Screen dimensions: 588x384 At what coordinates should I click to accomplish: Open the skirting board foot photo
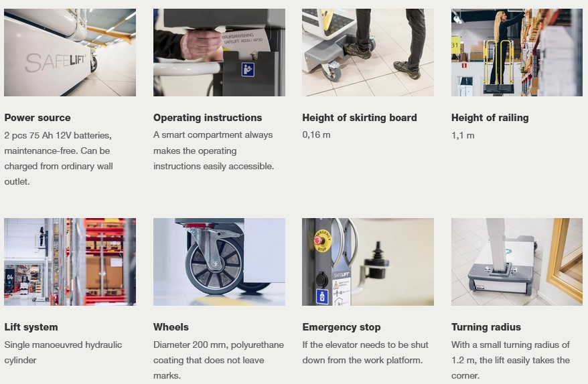(x=368, y=52)
